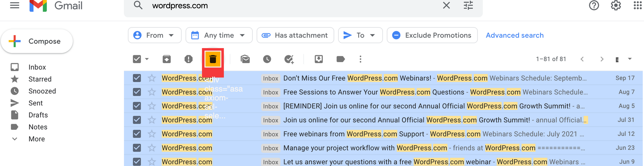This screenshot has height=166, width=644.
Task: Open the select-all checkbox dropdown arrow
Action: click(147, 59)
